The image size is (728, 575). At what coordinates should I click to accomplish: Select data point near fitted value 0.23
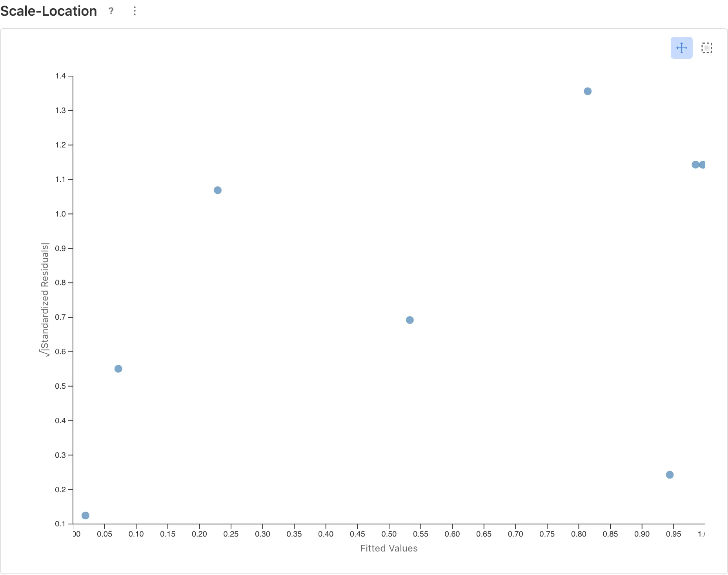click(x=217, y=190)
